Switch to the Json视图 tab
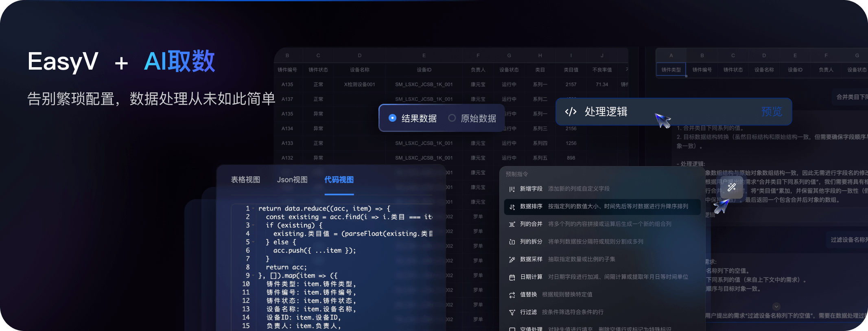This screenshot has height=331, width=868. 292,180
